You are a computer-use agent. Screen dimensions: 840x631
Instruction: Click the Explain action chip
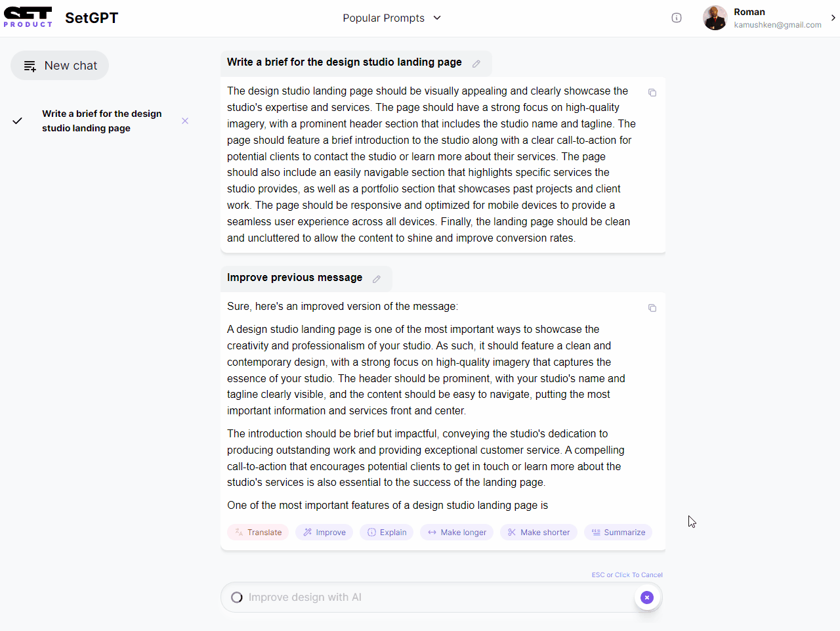(x=387, y=533)
